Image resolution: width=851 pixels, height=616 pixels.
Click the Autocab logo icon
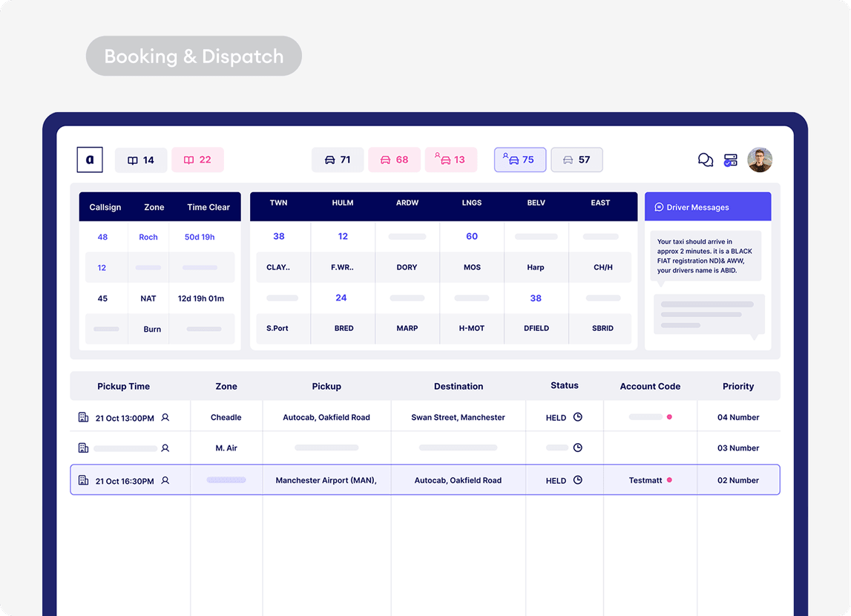point(90,160)
